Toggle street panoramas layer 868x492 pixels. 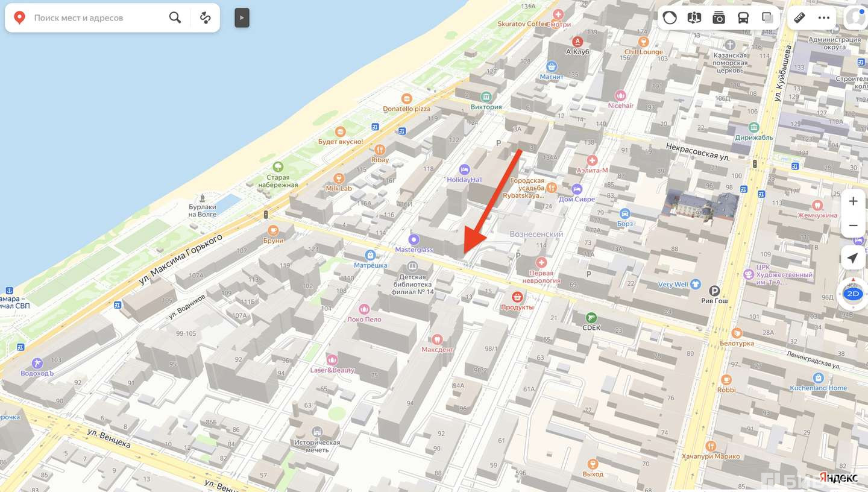click(694, 17)
